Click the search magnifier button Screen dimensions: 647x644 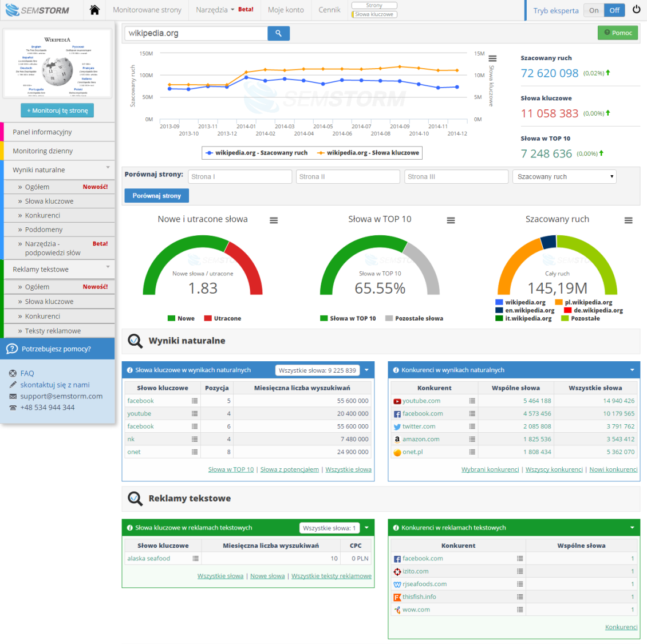tap(278, 33)
